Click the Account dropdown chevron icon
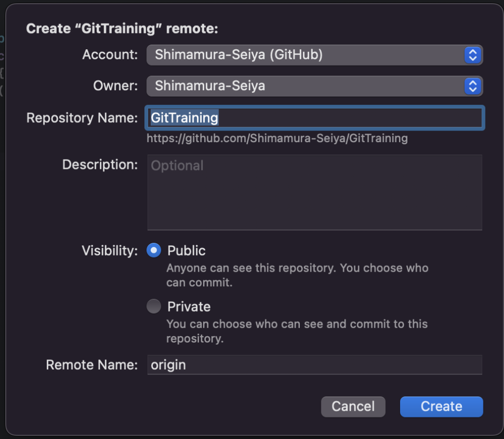The width and height of the screenshot is (504, 439). point(472,55)
